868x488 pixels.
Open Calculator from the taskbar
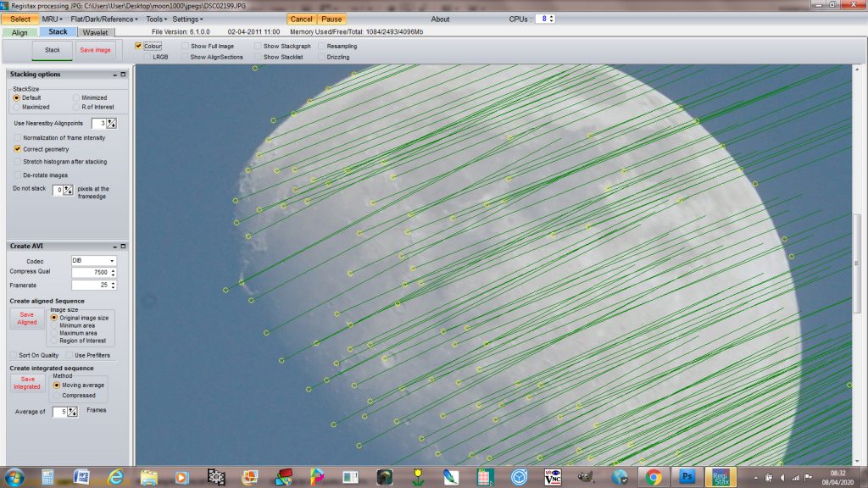click(x=47, y=477)
